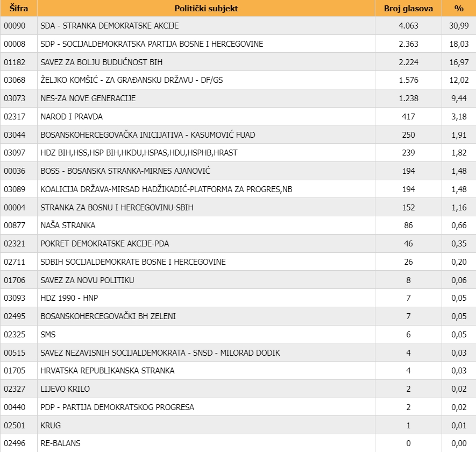Viewport: 476px width, 452px height.
Task: Click vote count 4.063
Action: pos(408,26)
